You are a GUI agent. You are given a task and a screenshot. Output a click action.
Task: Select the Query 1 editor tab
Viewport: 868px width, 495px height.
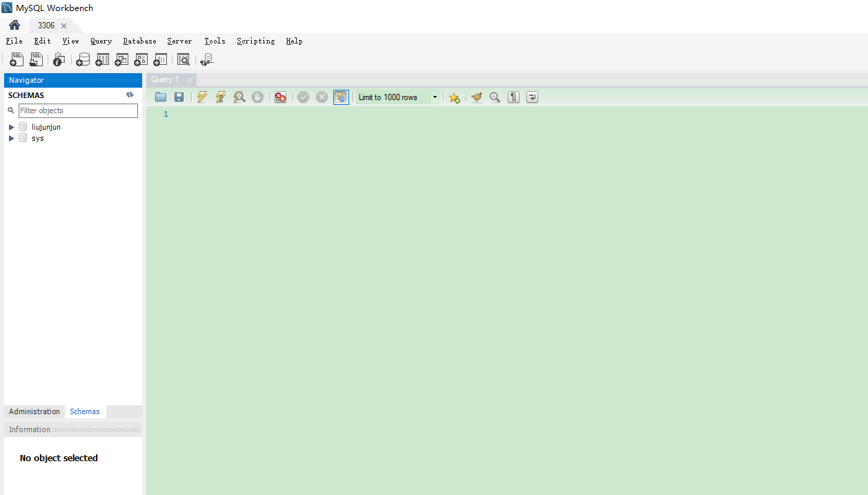pos(165,80)
